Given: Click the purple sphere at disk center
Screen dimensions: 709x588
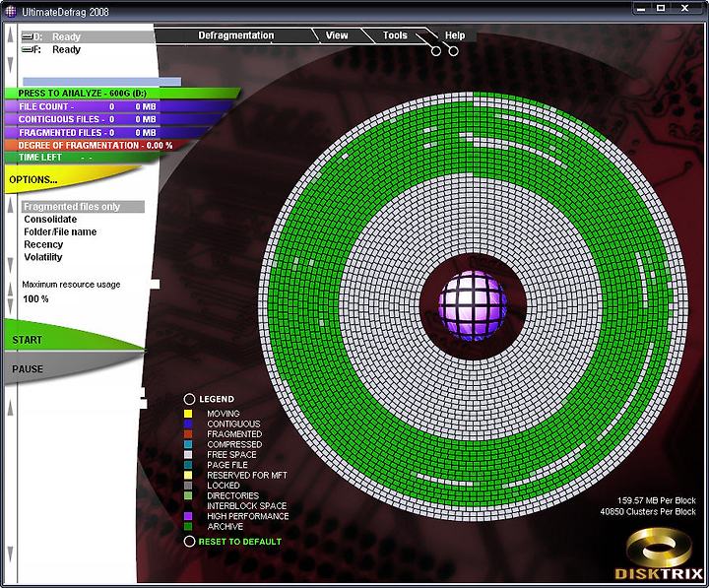Looking at the screenshot, I should (x=473, y=305).
